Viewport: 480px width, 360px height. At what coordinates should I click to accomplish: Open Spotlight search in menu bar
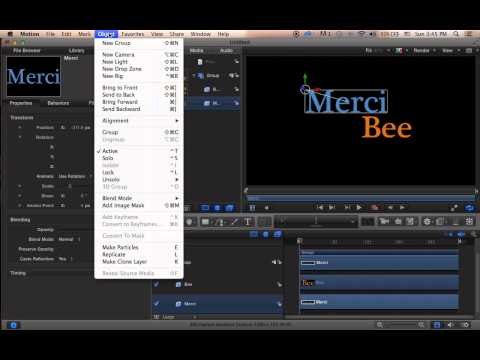point(456,34)
